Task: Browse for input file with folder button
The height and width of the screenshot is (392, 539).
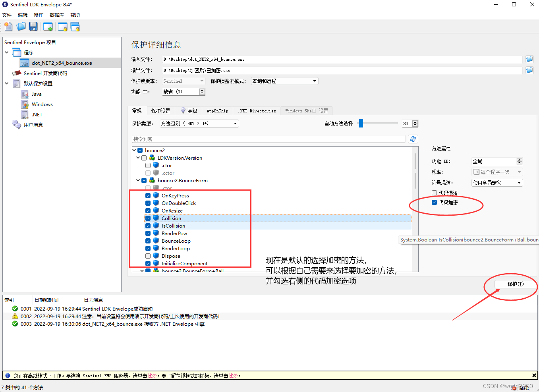Action: pos(529,59)
